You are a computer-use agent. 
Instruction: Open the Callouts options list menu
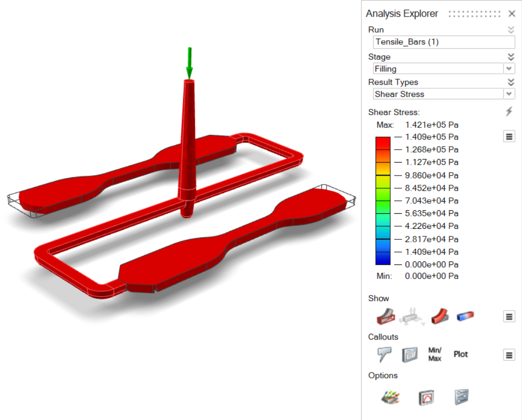pyautogui.click(x=509, y=355)
